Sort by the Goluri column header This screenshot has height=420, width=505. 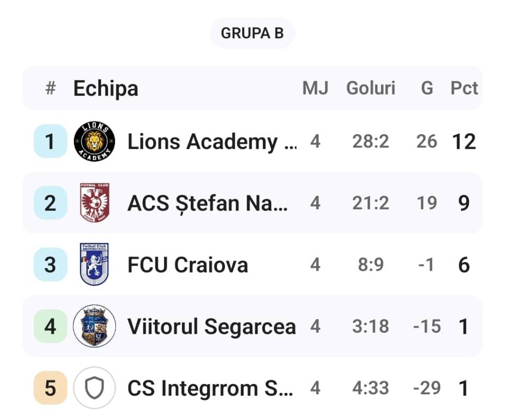coord(371,88)
